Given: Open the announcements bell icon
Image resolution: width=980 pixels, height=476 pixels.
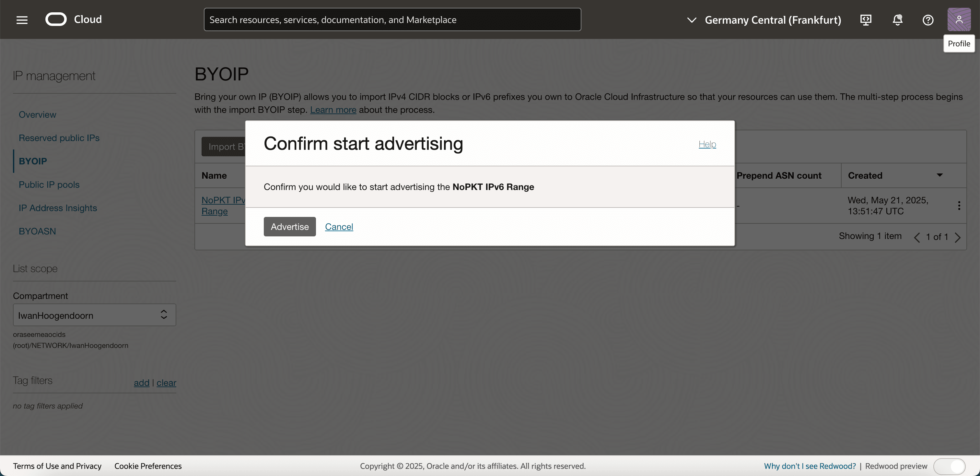Looking at the screenshot, I should 897,19.
